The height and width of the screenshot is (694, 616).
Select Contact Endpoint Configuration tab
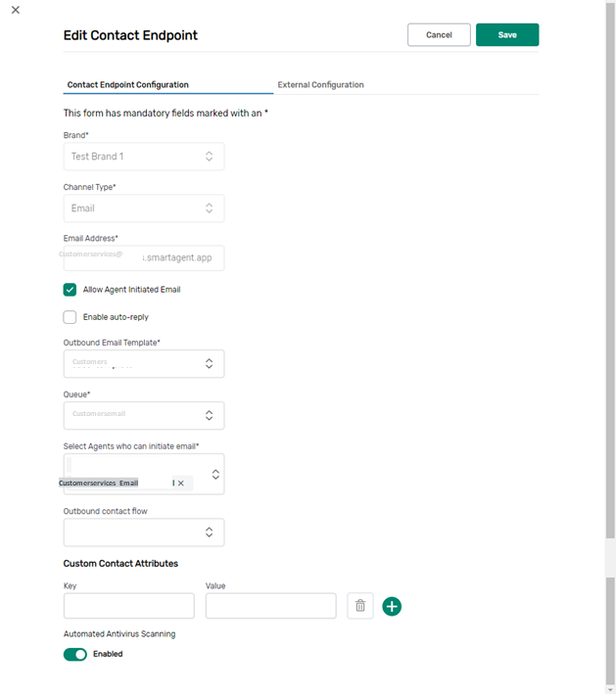[x=128, y=85]
